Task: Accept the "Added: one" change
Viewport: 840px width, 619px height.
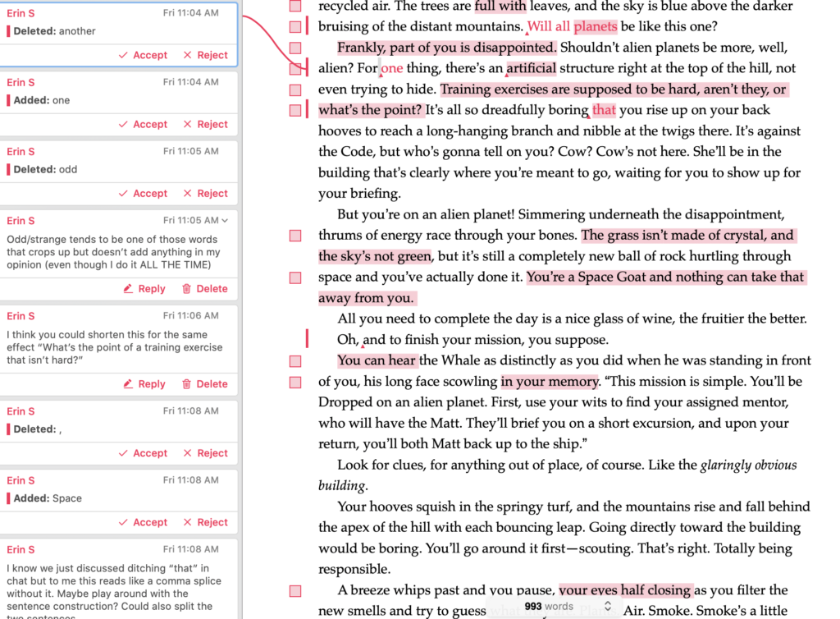Action: click(x=143, y=124)
